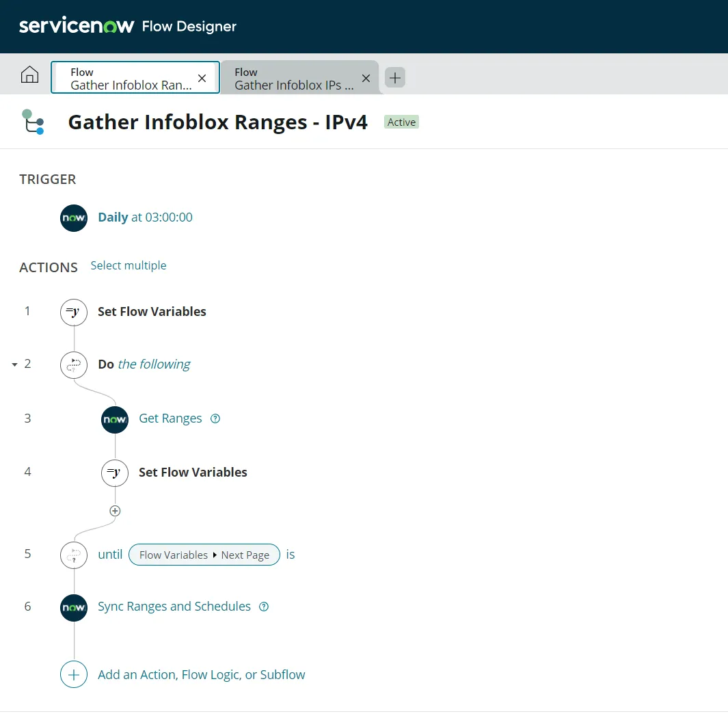The width and height of the screenshot is (728, 716).
Task: Select step number 6 row
Action: click(28, 607)
